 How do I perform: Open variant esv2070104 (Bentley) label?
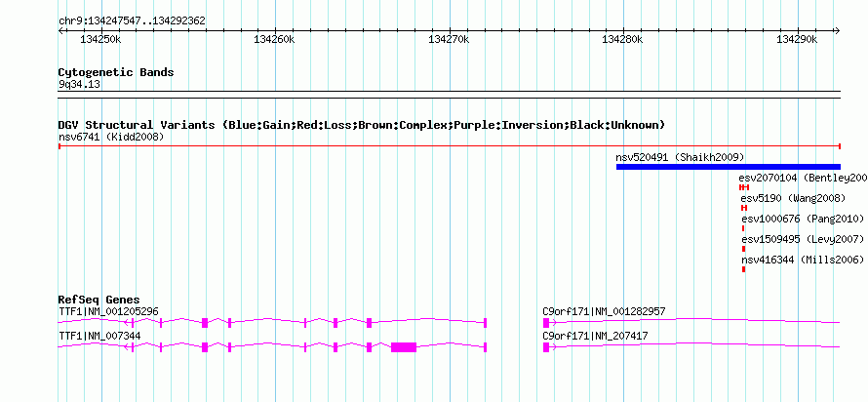[x=804, y=178]
